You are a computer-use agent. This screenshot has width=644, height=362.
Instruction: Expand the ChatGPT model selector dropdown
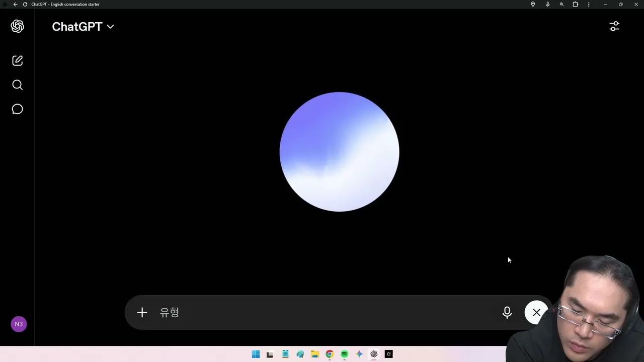point(83,27)
